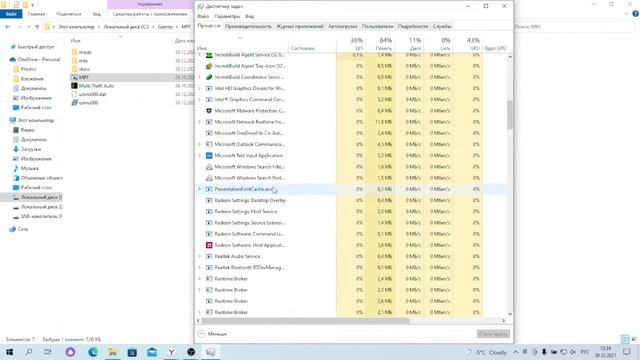The image size is (640, 360).
Task: Open the taskbar Search icon
Action: [29, 352]
